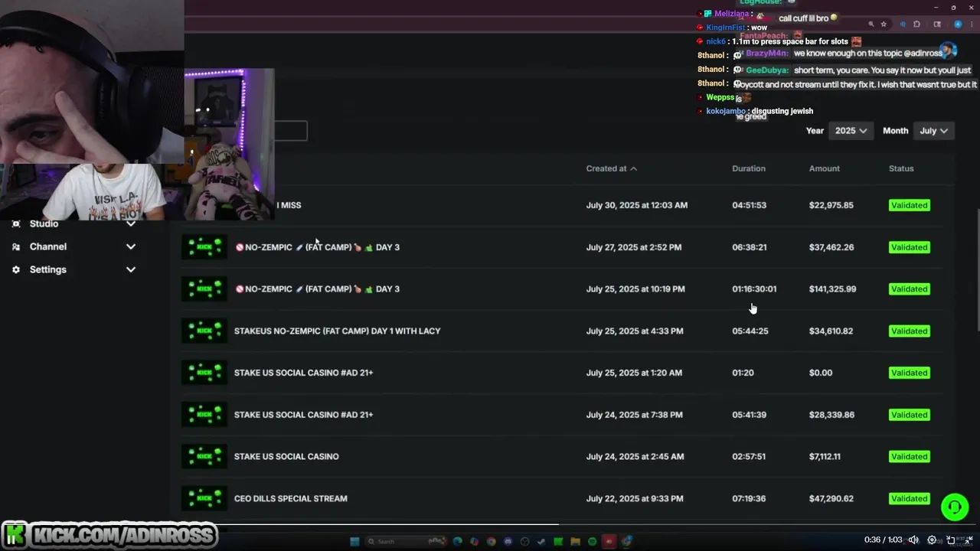Image resolution: width=980 pixels, height=551 pixels.
Task: Mute the video with speaker icon
Action: (x=913, y=540)
